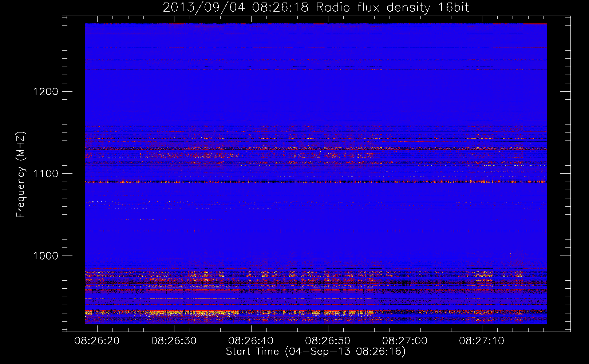Click the time tick label 08:26:40
The image size is (589, 364).
pyautogui.click(x=251, y=341)
